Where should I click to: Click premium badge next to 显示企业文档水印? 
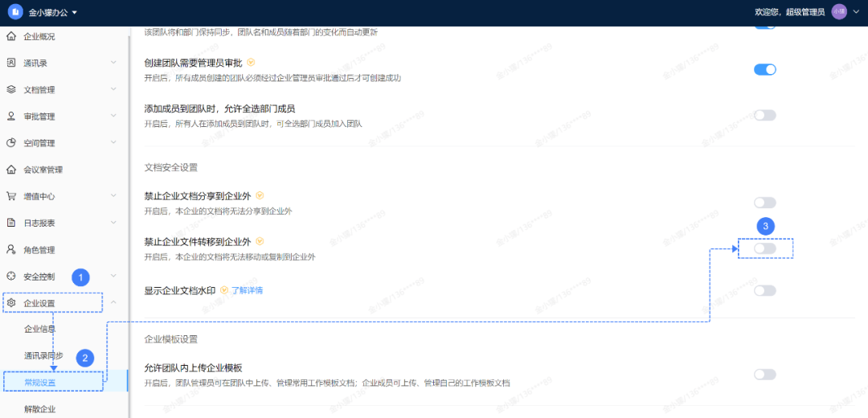pos(224,290)
